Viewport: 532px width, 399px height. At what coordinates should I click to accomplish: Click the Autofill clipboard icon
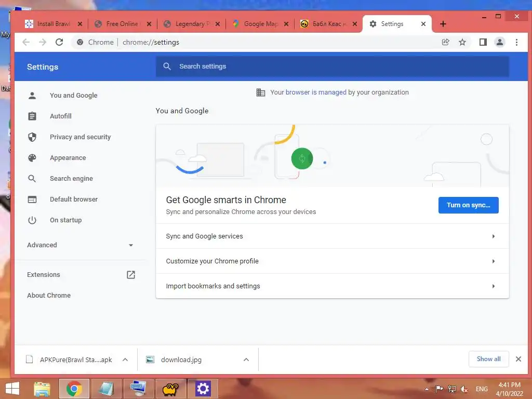pyautogui.click(x=32, y=116)
